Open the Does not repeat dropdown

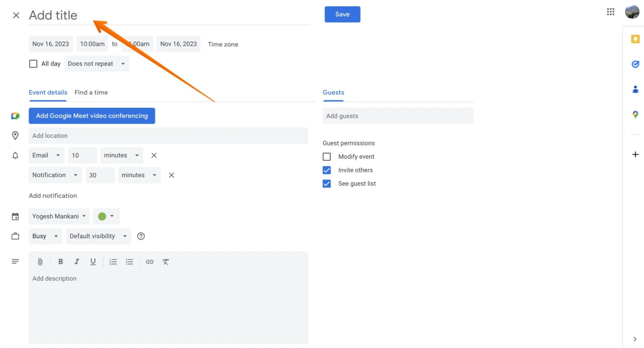97,64
